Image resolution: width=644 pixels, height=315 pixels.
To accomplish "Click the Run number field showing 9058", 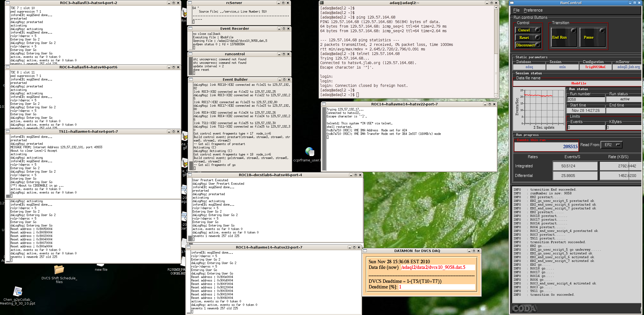I will coord(586,99).
